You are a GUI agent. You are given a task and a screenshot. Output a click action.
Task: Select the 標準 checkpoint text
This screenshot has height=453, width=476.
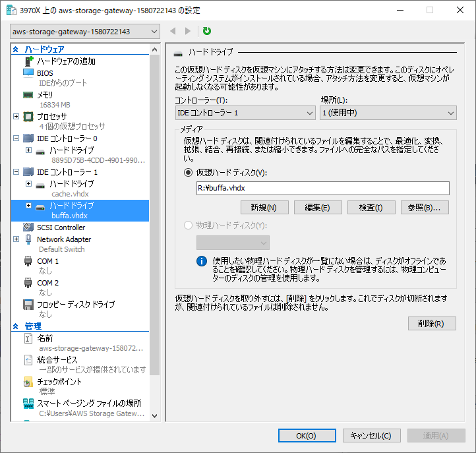coord(47,392)
